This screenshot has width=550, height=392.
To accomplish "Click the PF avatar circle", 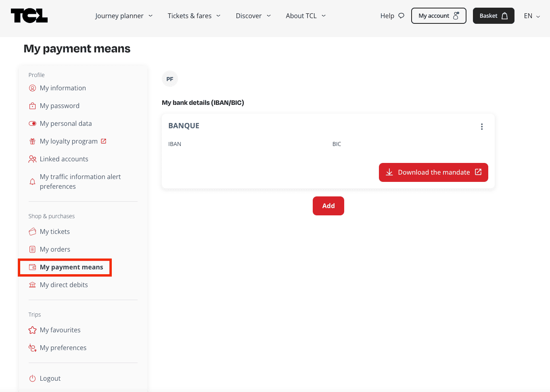I will point(170,79).
